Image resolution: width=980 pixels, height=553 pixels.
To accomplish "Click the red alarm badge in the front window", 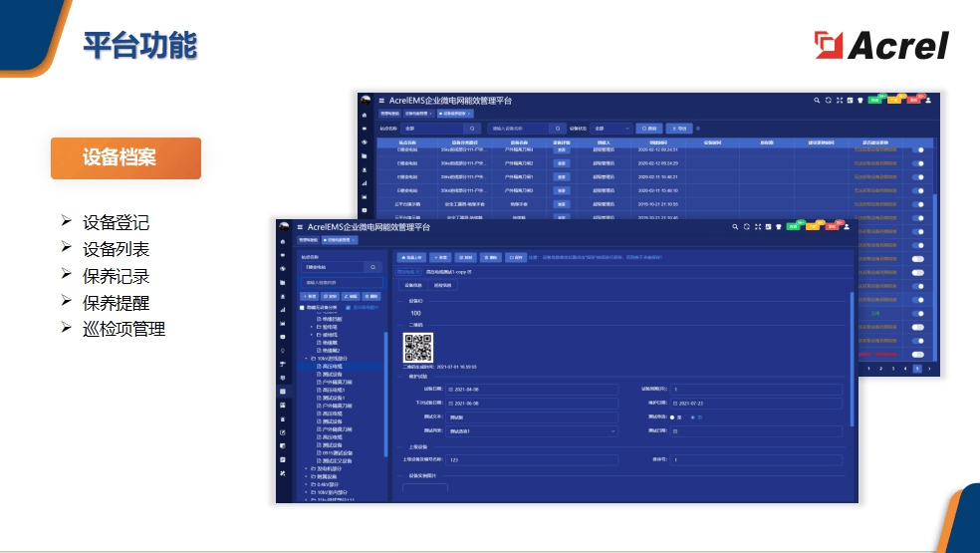I will coord(832,226).
